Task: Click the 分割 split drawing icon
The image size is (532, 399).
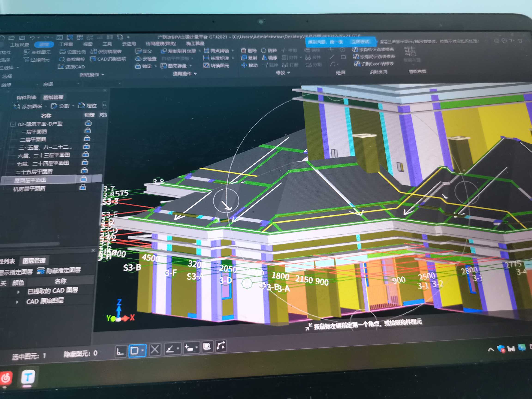Action: pos(54,106)
